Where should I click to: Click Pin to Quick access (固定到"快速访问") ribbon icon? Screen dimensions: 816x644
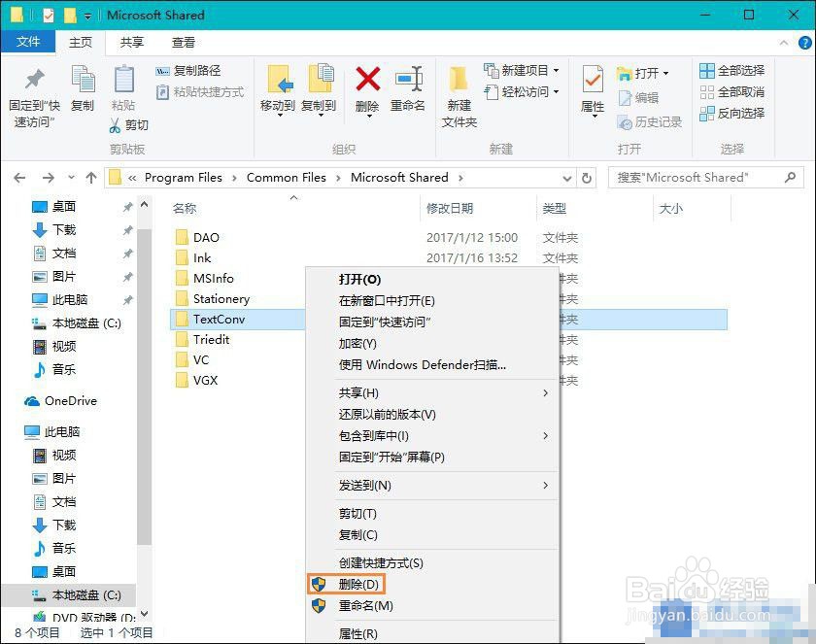pyautogui.click(x=34, y=78)
